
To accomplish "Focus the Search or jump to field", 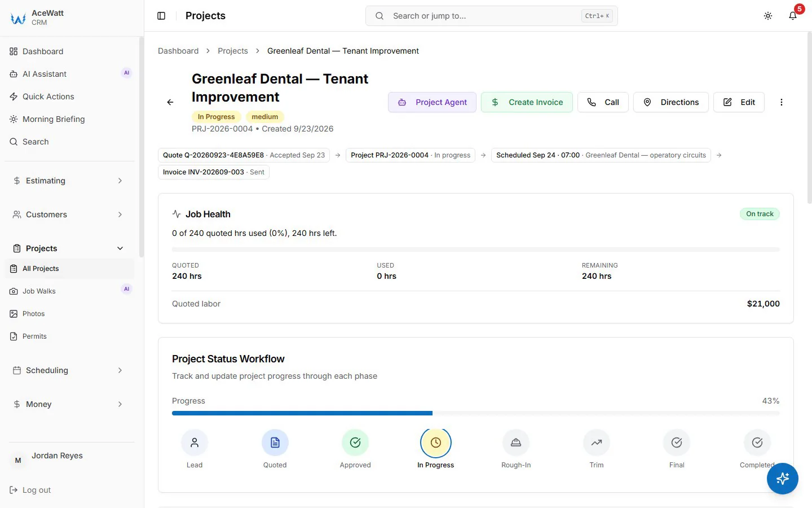I will (492, 16).
